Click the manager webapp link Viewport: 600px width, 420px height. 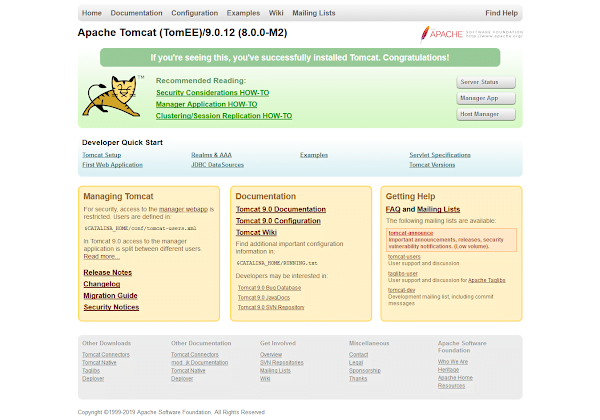183,209
